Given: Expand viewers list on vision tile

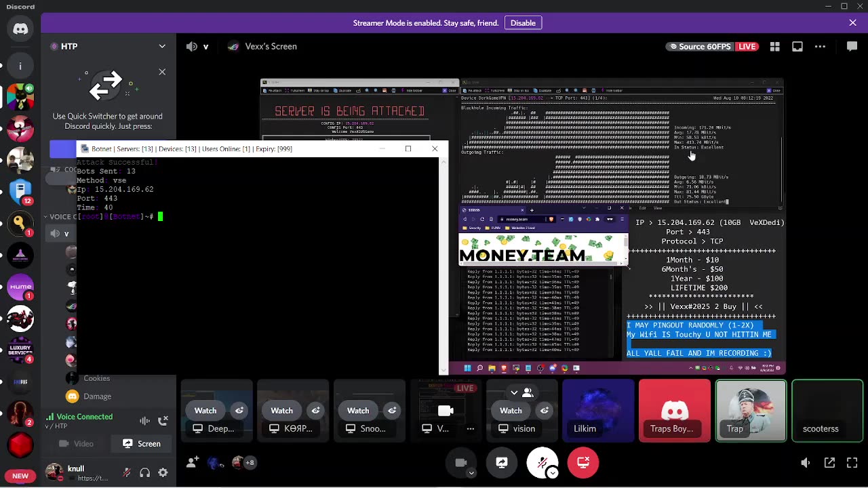Looking at the screenshot, I should 521,392.
